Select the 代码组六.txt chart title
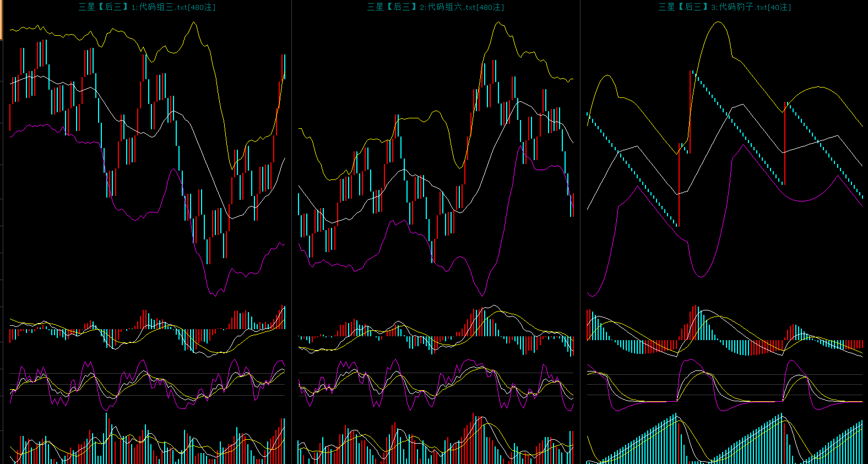 pos(435,7)
